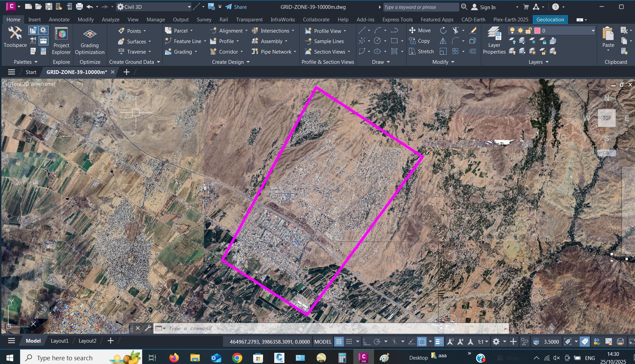Launch Grading Optimization tool
Viewport: 635px width, 364px height.
[90, 41]
